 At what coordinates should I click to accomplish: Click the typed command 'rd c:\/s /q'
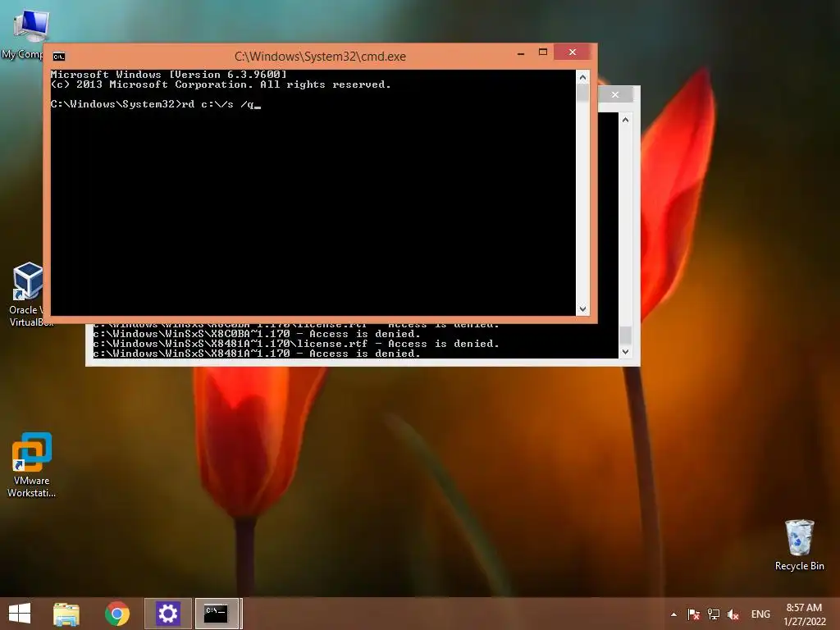218,104
